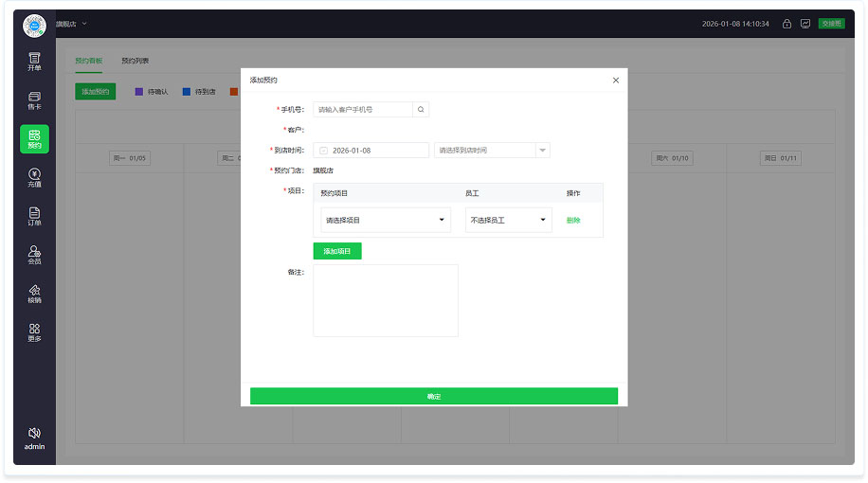Click the lock screen icon in top bar
This screenshot has width=868, height=483.
coord(787,24)
